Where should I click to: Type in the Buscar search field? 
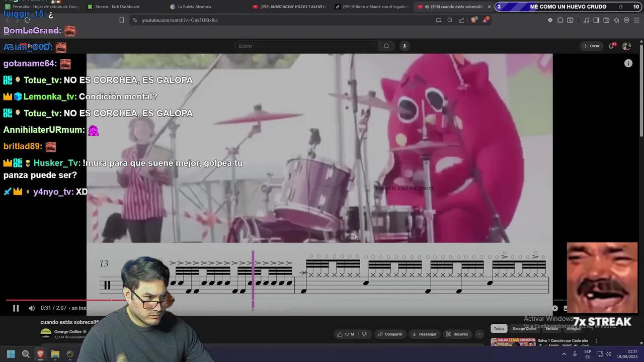pos(306,46)
